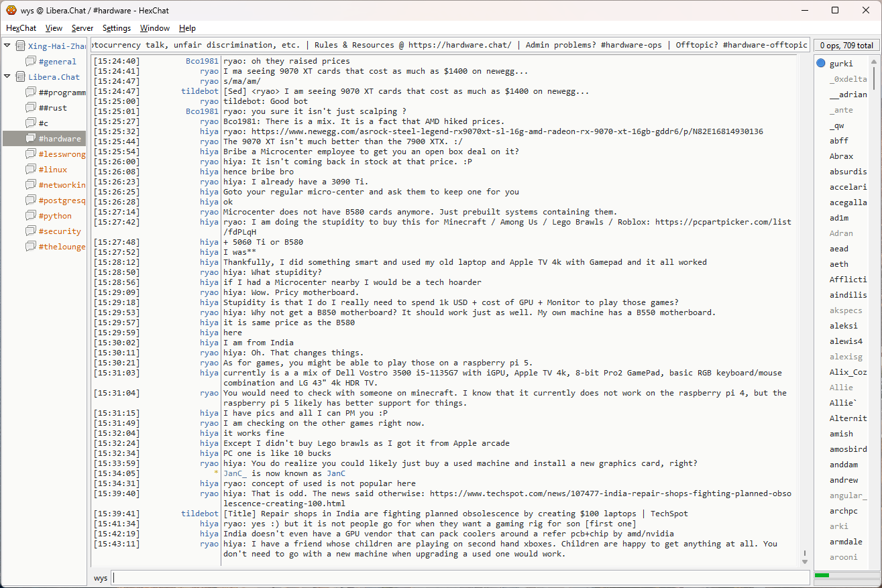Select user aleksi in the user list
882x588 pixels.
pyautogui.click(x=843, y=326)
